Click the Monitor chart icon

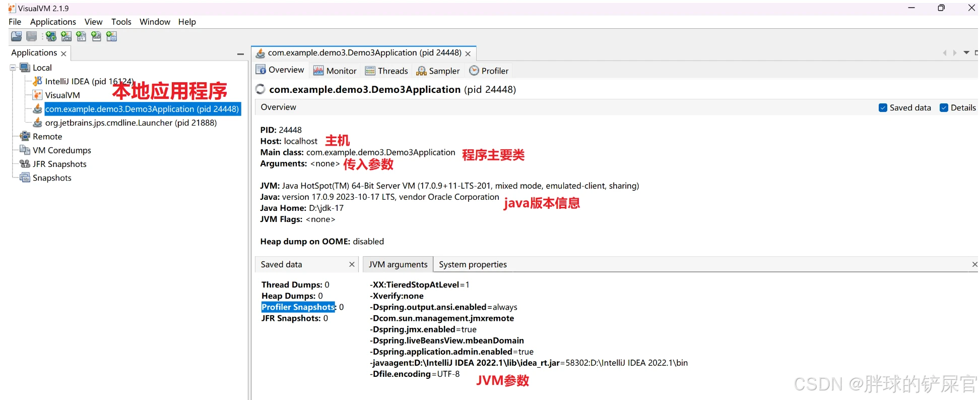[318, 71]
